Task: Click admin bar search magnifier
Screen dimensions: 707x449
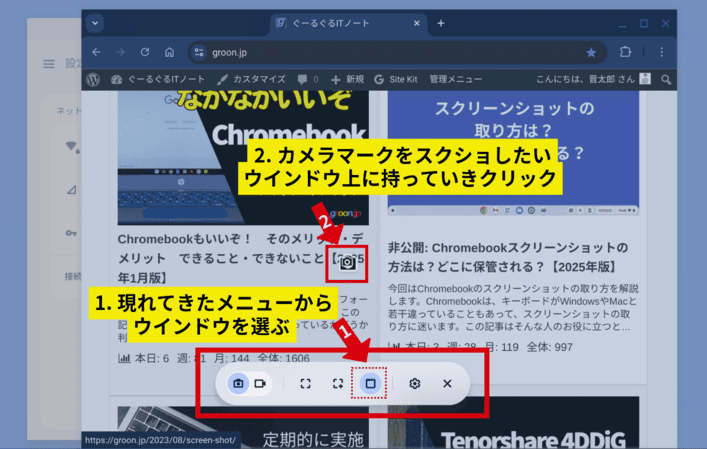Action: click(x=666, y=80)
